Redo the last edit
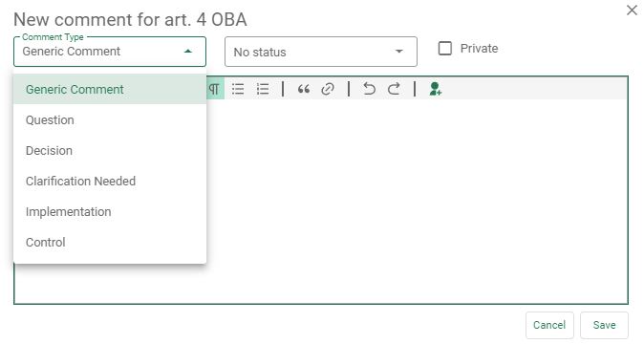 tap(394, 89)
